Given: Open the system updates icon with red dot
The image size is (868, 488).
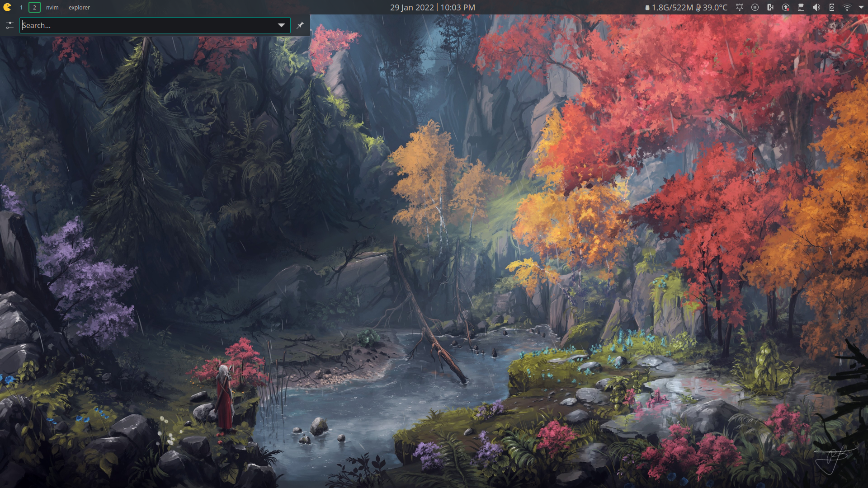Looking at the screenshot, I should (786, 7).
